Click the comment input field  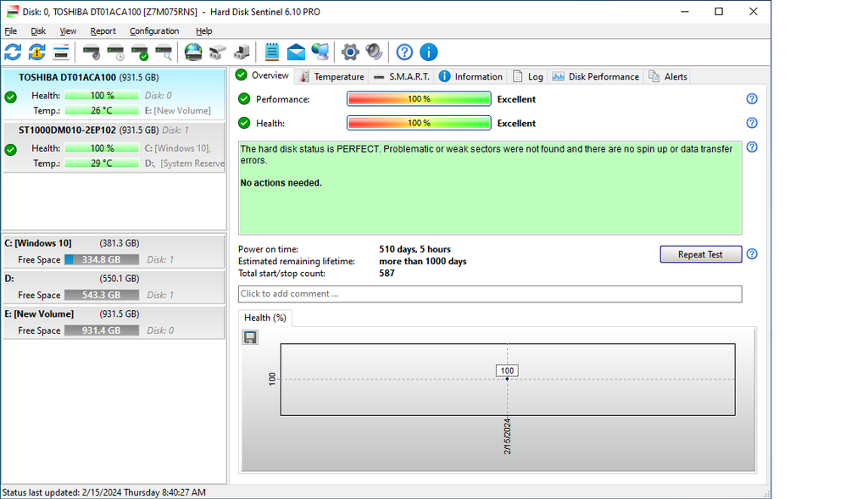tap(490, 294)
